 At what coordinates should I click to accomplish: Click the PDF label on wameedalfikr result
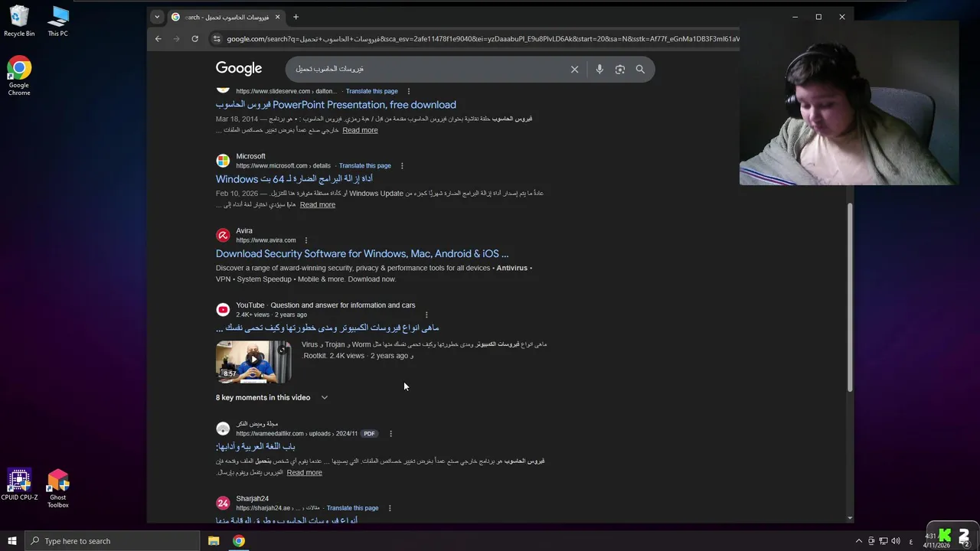tap(369, 434)
